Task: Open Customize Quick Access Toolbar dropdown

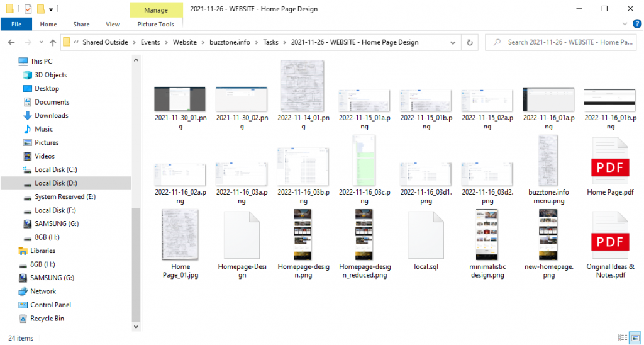Action: 51,9
